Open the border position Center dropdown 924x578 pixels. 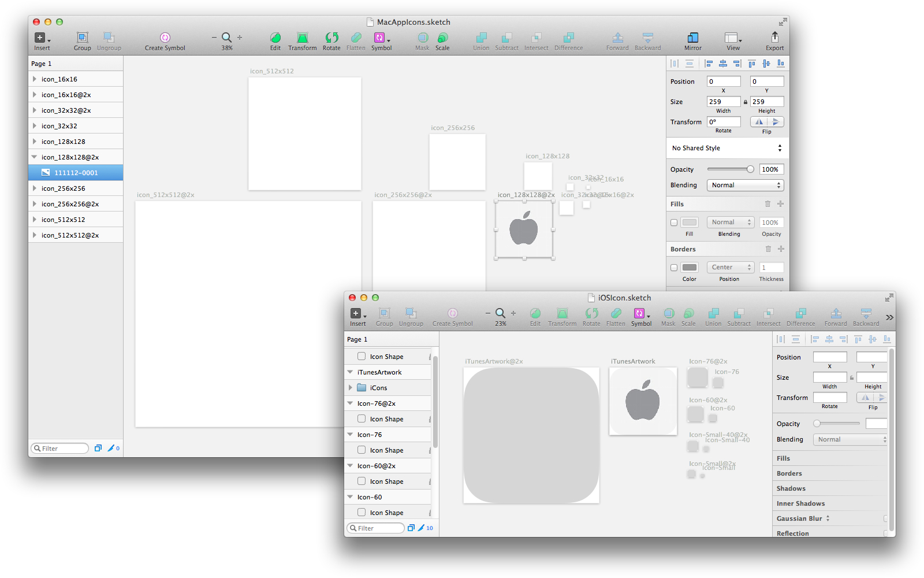click(x=731, y=267)
